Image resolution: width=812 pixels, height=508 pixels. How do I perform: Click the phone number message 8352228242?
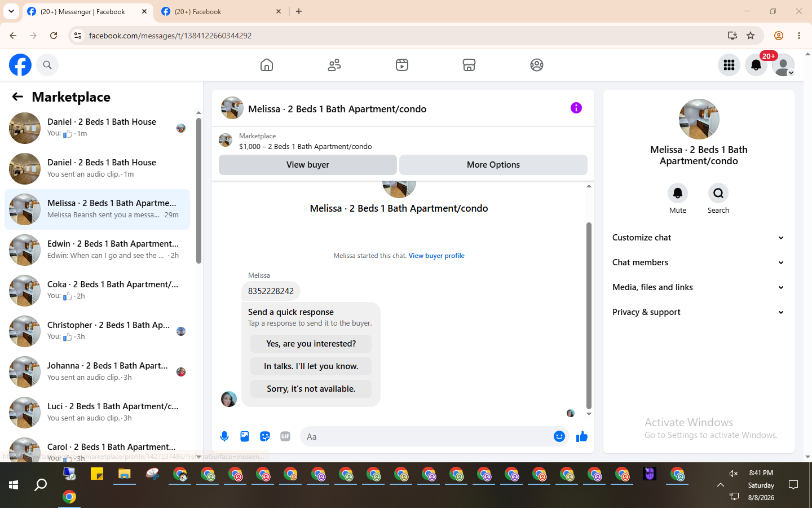(x=271, y=291)
